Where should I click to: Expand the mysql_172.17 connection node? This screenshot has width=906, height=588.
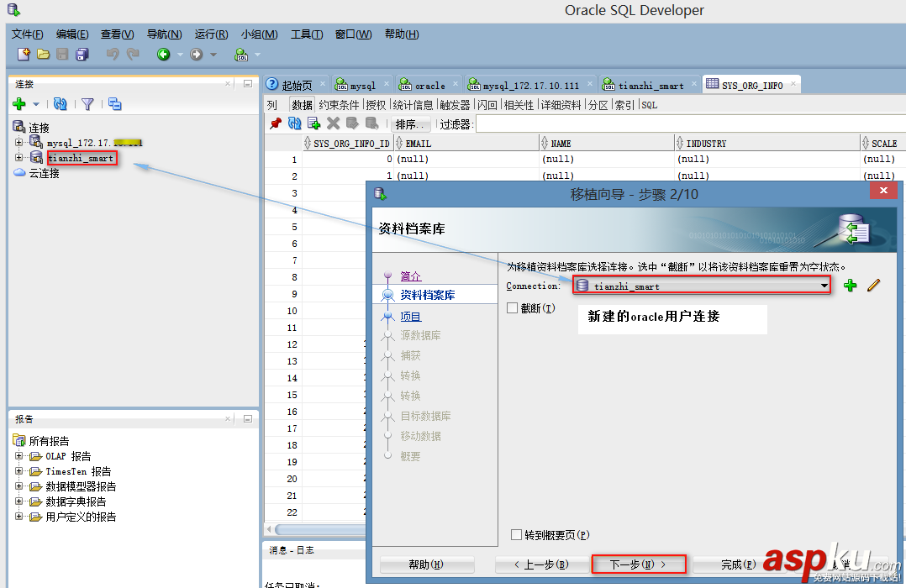point(19,142)
